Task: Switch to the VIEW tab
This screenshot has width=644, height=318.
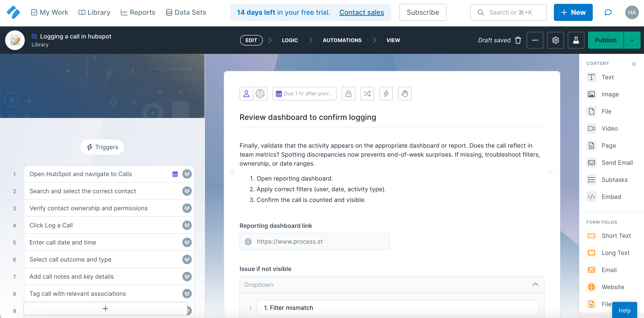Action: [393, 40]
